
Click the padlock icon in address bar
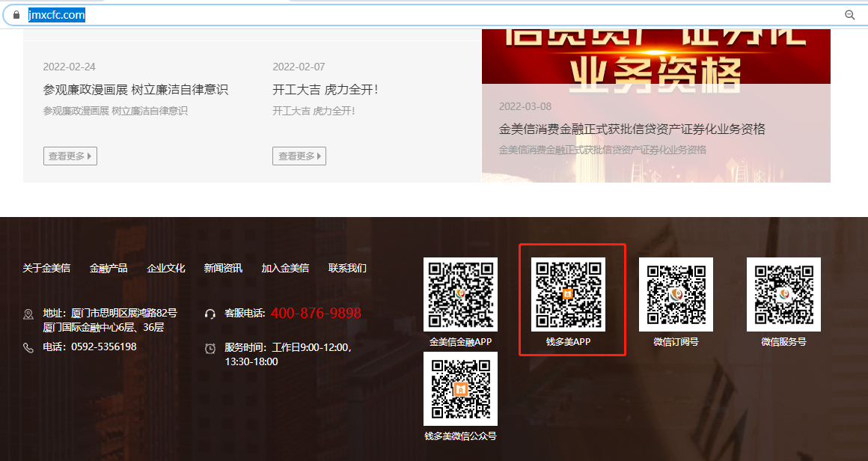pyautogui.click(x=16, y=15)
